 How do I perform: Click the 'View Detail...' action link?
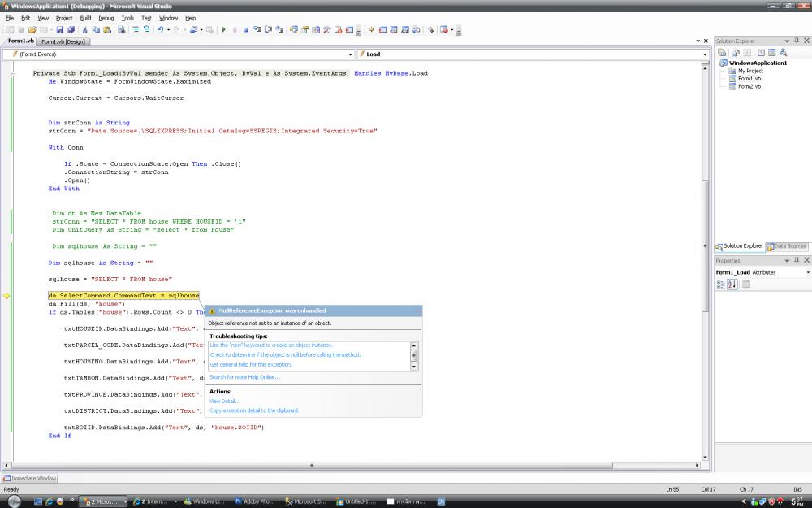tap(225, 402)
